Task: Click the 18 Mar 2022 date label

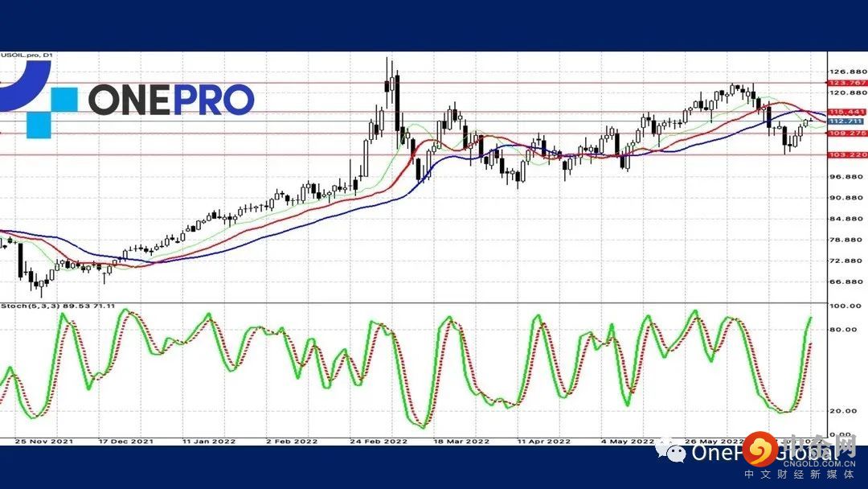Action: pos(461,442)
